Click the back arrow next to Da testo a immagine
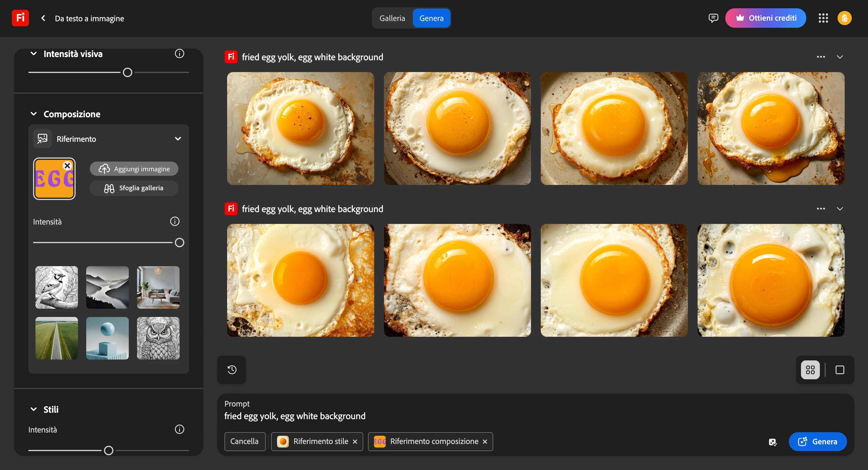This screenshot has height=470, width=868. click(43, 18)
